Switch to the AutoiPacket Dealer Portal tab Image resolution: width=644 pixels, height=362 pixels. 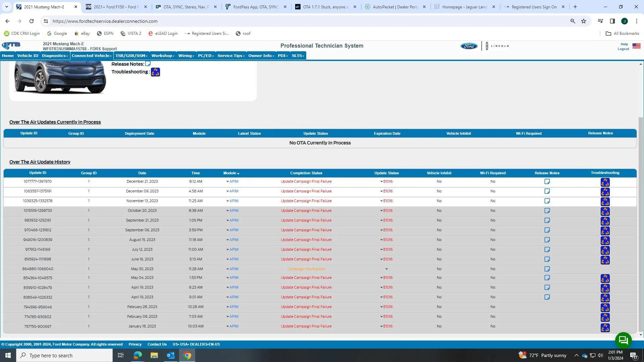pyautogui.click(x=395, y=7)
